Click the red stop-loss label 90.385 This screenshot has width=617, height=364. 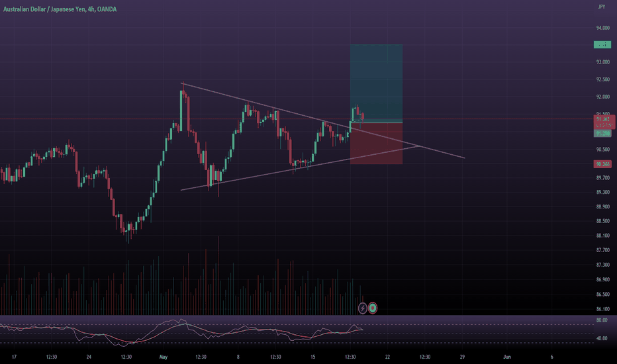click(602, 164)
